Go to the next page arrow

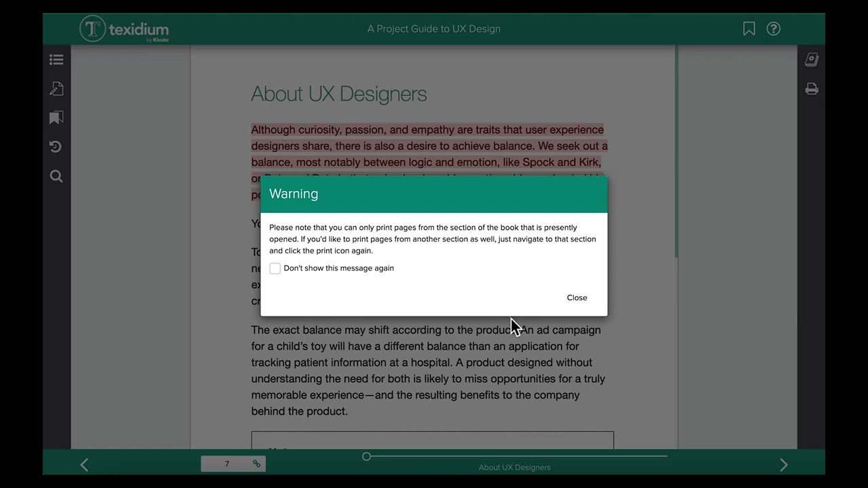(784, 464)
